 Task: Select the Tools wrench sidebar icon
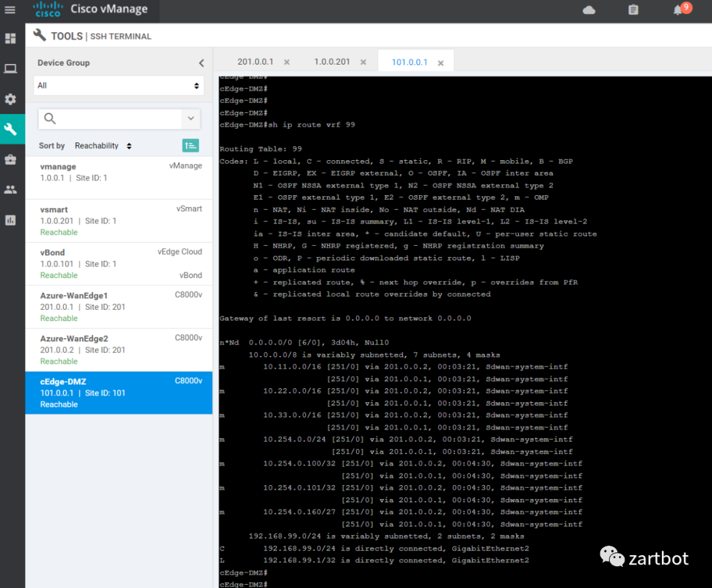[11, 129]
